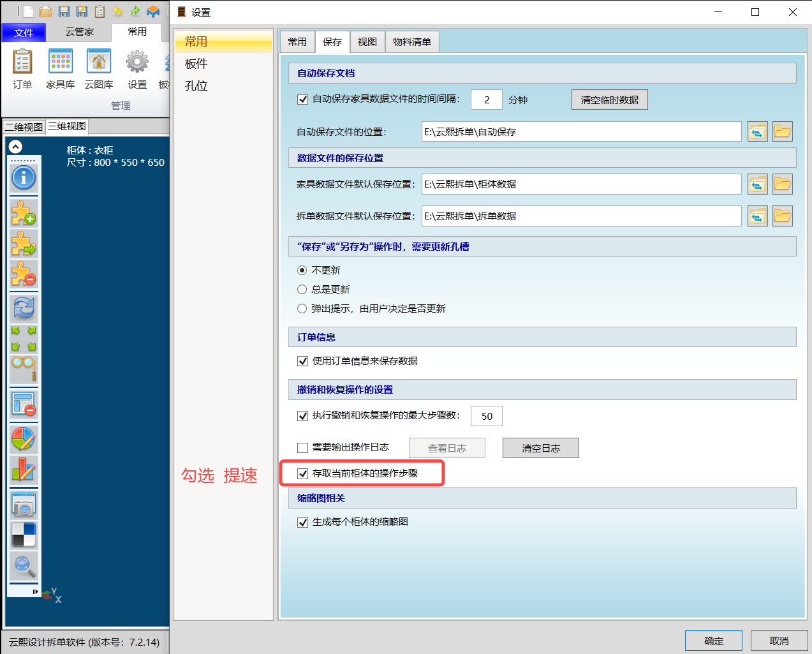This screenshot has height=654, width=812.
Task: Open 家具库 from the ribbon
Action: tap(61, 69)
